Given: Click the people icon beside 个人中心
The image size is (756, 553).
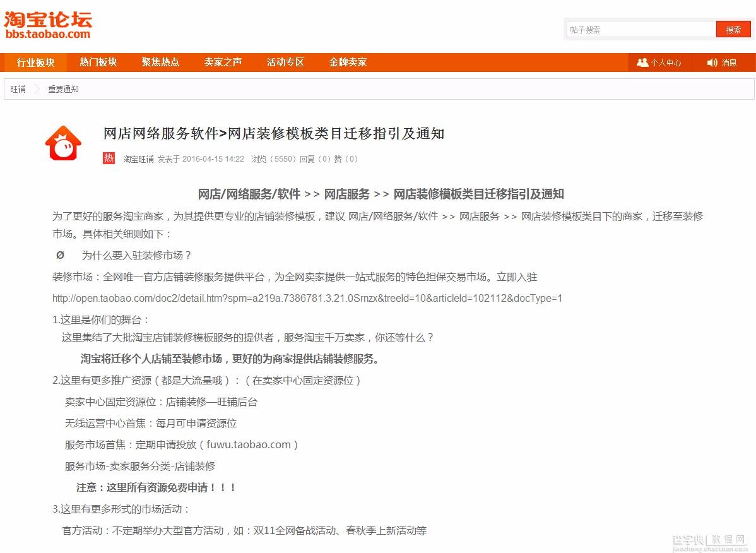Looking at the screenshot, I should [x=642, y=62].
